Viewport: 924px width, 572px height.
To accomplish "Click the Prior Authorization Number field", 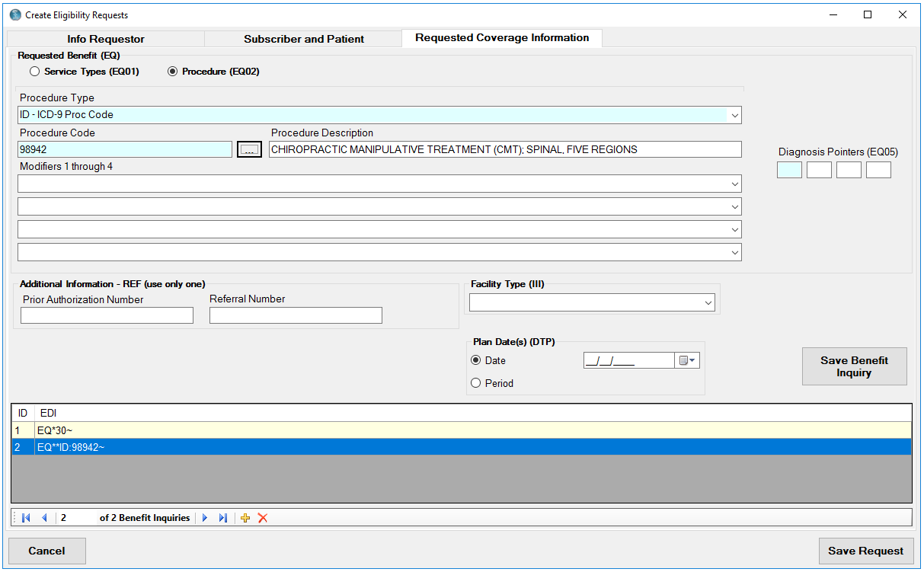I will click(x=107, y=315).
